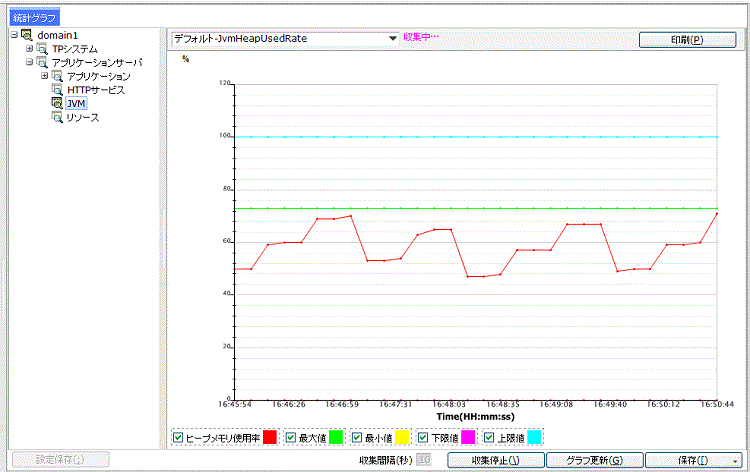Click the JVM node icon
Viewport: 750px width, 472px height.
(57, 104)
